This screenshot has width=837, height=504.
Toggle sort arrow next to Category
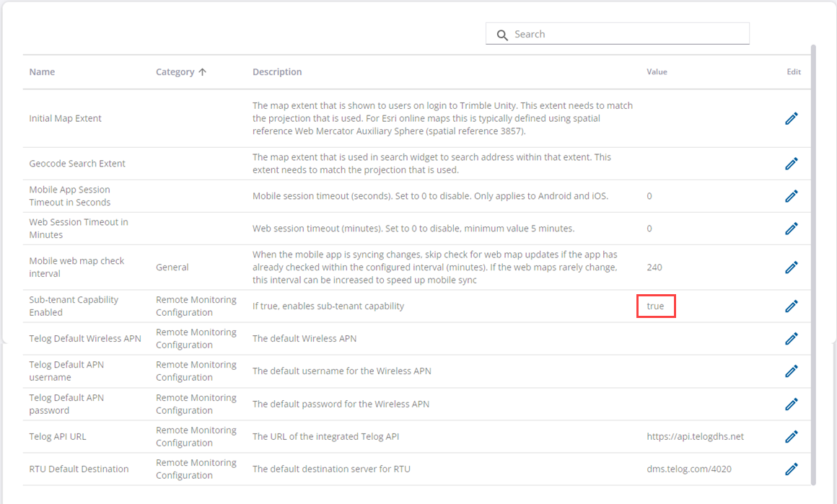coord(203,72)
